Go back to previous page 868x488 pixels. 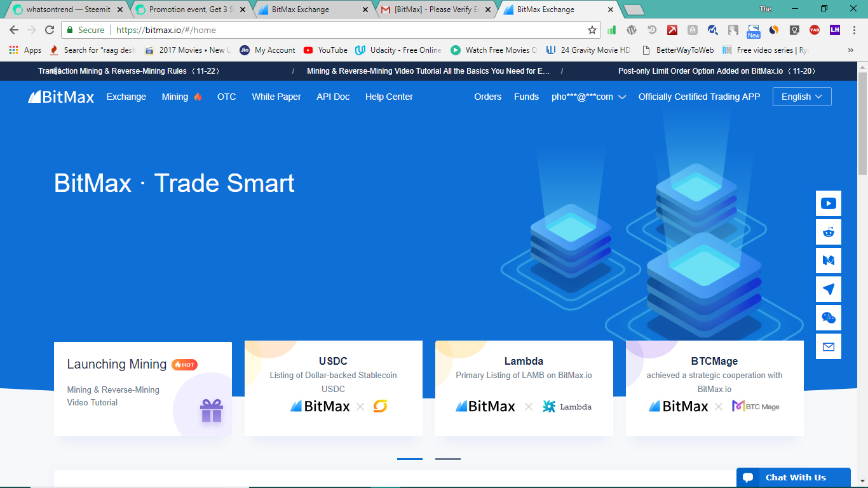click(14, 30)
